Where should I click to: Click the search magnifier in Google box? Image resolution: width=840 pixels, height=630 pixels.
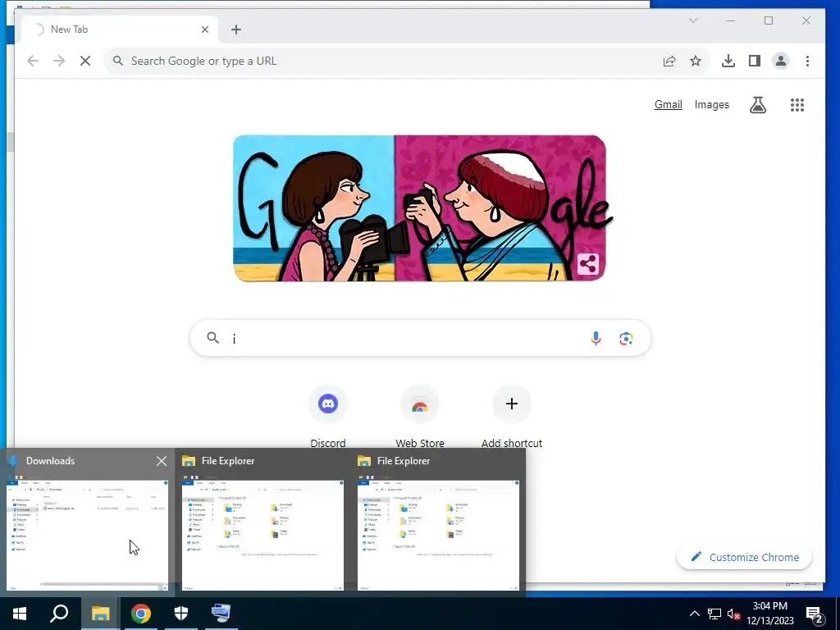212,338
